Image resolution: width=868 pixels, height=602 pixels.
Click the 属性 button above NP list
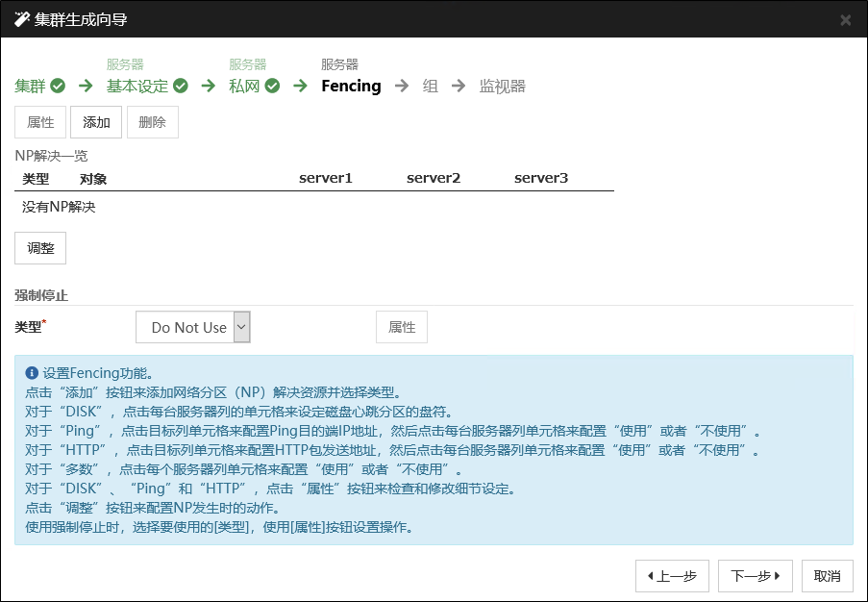(x=40, y=122)
